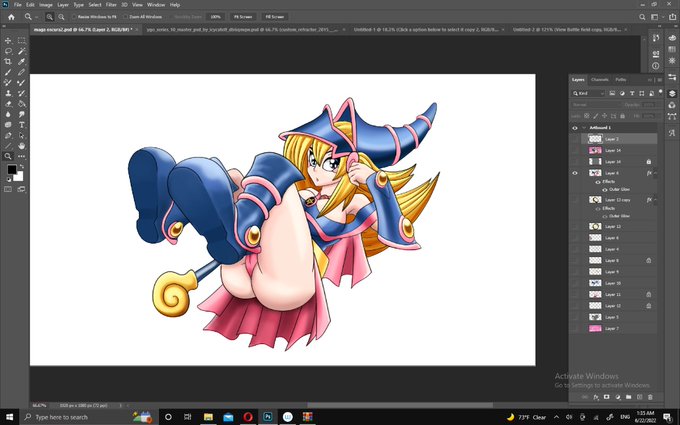Open the Layers panel menu

click(x=659, y=80)
